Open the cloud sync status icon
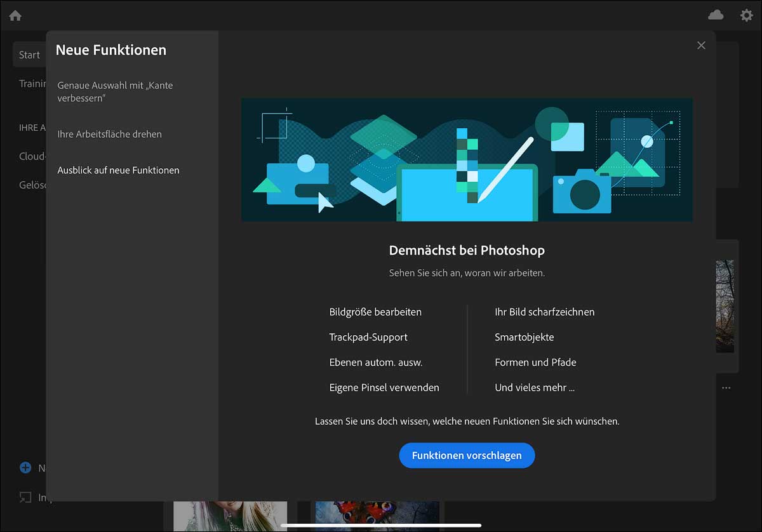 pos(716,15)
